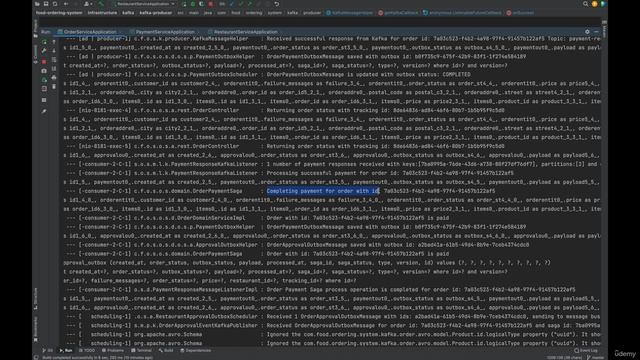Open the Structure tool window sidebar tab
Viewport: 640px width, 360px height.
click(36, 299)
